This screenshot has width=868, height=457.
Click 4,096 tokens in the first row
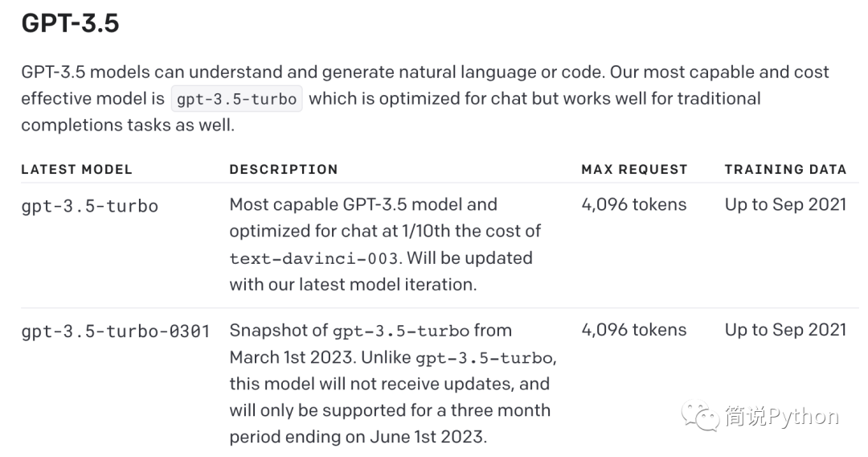pyautogui.click(x=634, y=205)
